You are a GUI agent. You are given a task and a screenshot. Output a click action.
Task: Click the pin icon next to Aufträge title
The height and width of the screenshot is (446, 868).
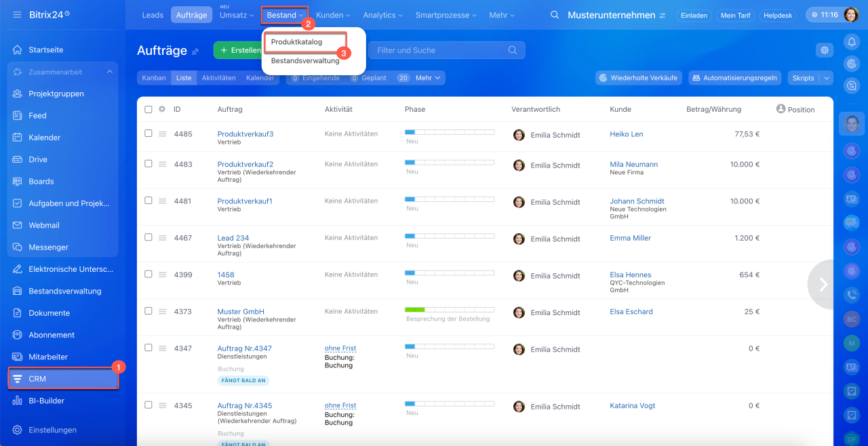click(x=196, y=52)
